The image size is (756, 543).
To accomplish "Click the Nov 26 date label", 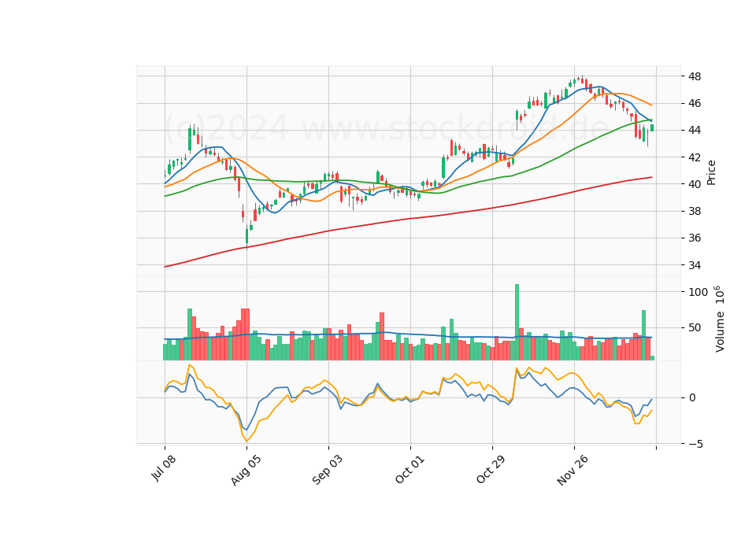I will point(573,470).
